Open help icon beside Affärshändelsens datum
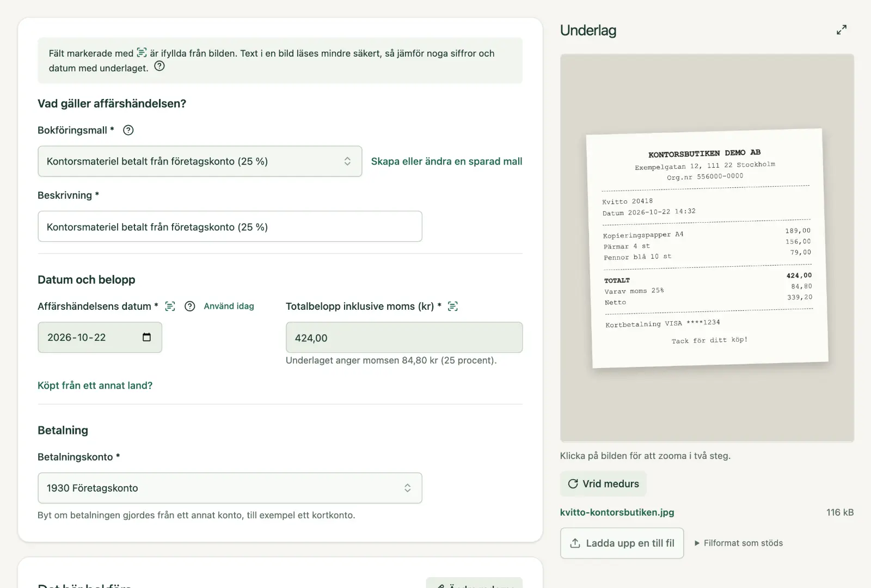Viewport: 871px width, 588px height. point(190,307)
